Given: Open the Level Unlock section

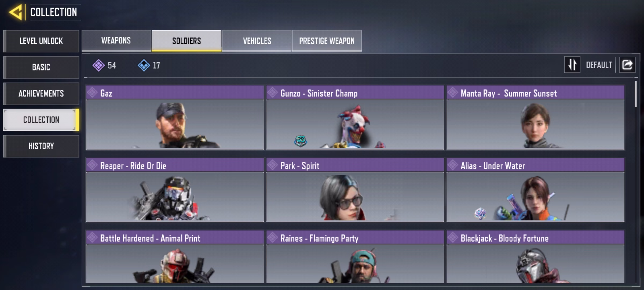Looking at the screenshot, I should pyautogui.click(x=41, y=41).
